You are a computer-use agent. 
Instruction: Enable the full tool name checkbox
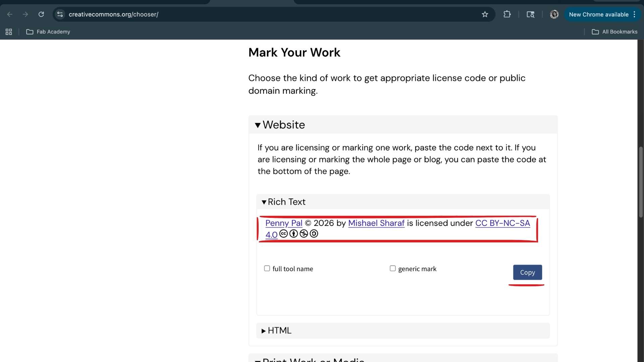click(x=267, y=268)
